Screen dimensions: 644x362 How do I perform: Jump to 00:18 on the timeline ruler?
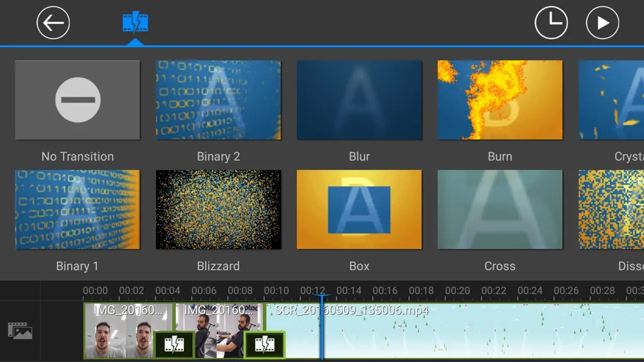[x=421, y=290]
